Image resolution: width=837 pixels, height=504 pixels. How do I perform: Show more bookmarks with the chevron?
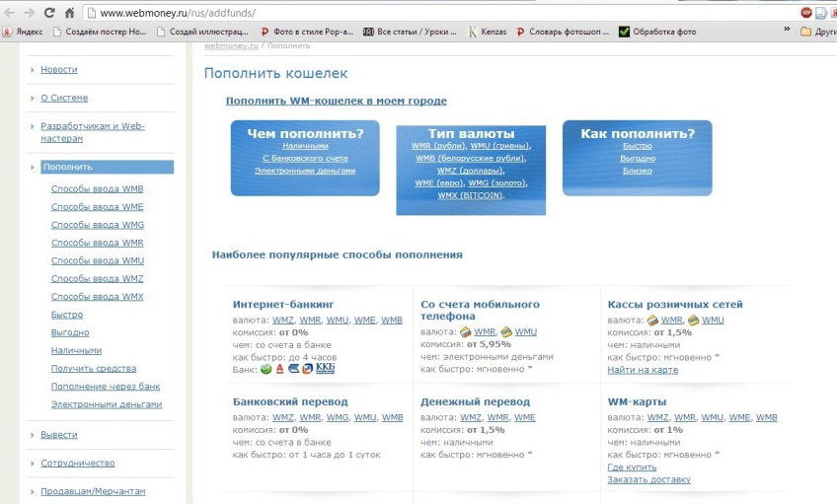pyautogui.click(x=787, y=30)
